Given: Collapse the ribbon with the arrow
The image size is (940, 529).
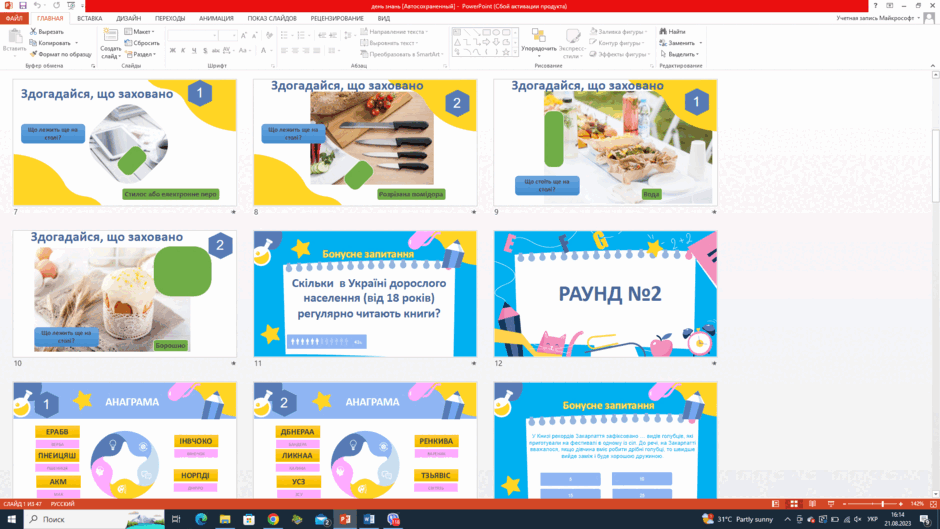Looking at the screenshot, I should pyautogui.click(x=932, y=65).
